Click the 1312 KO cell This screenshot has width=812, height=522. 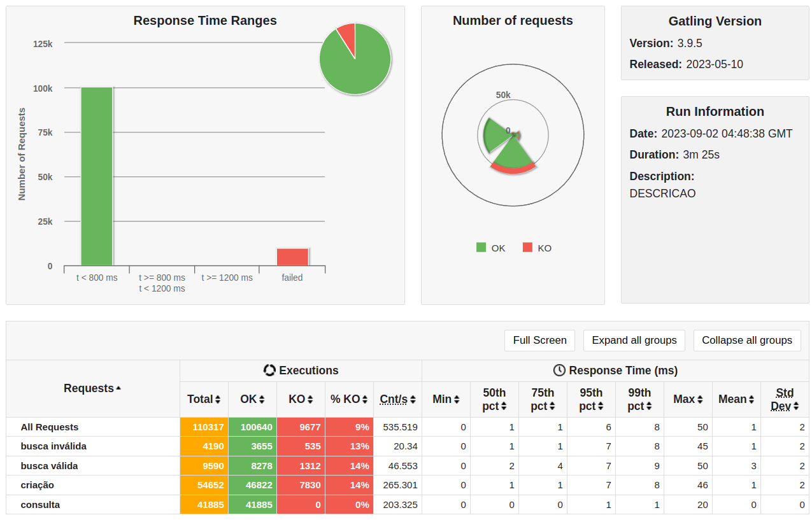click(301, 466)
